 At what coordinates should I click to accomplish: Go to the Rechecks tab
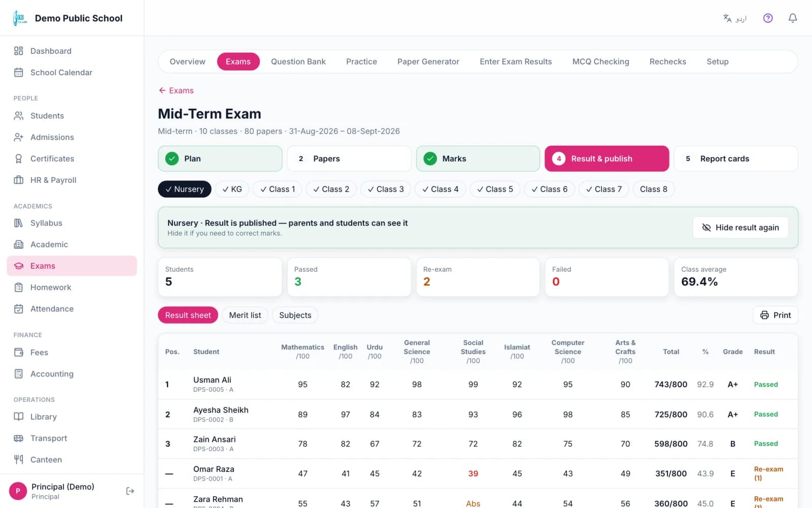click(x=668, y=61)
